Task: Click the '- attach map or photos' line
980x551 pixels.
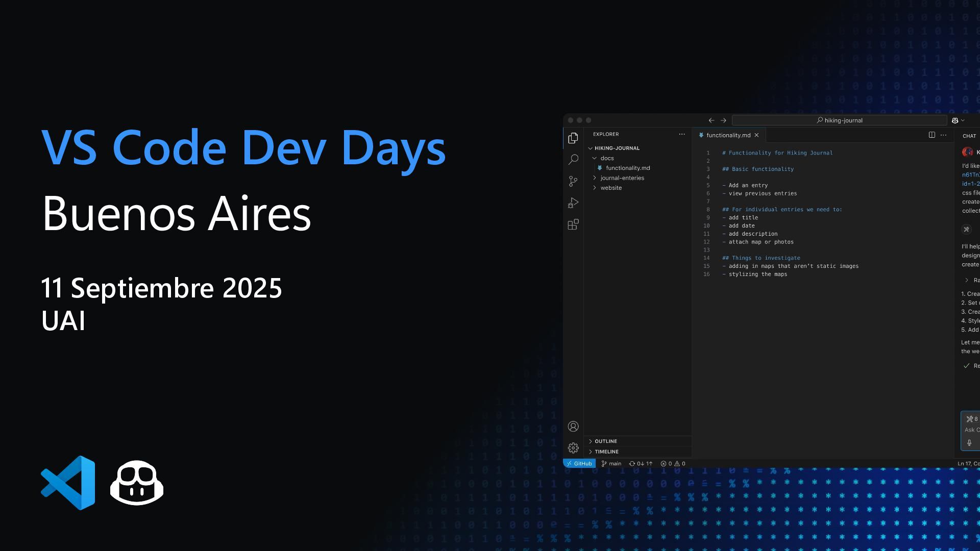Action: click(757, 242)
